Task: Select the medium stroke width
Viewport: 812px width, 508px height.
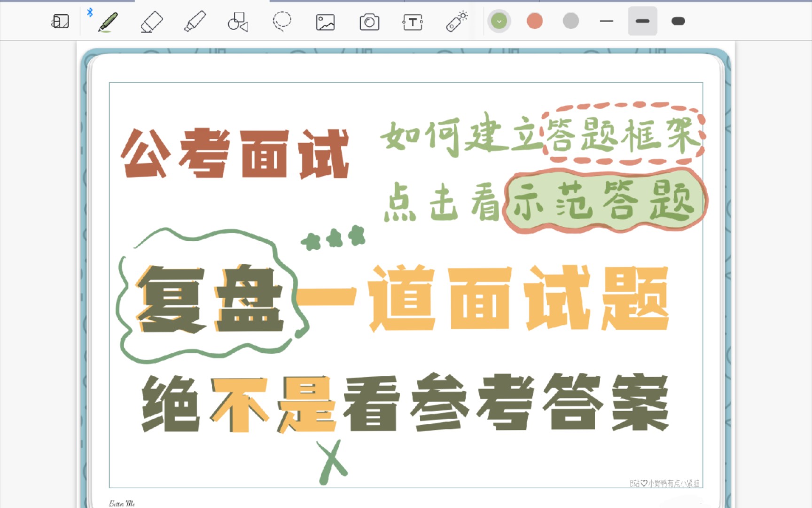Action: point(642,21)
